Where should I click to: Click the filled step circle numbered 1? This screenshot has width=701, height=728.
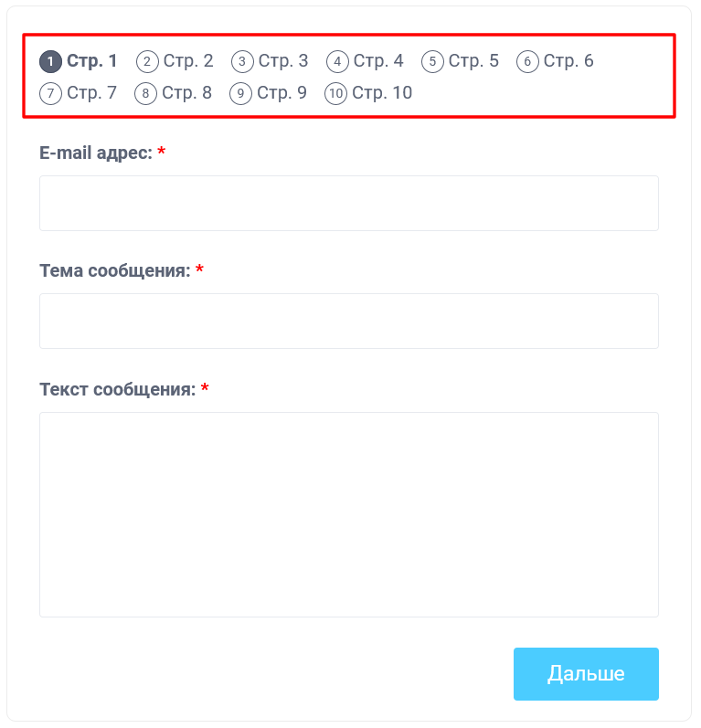(51, 62)
